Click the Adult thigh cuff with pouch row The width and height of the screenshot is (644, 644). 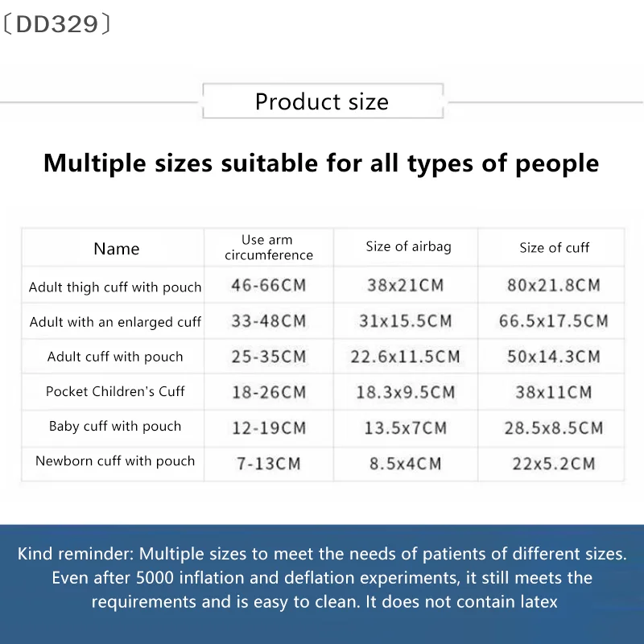coord(115,287)
